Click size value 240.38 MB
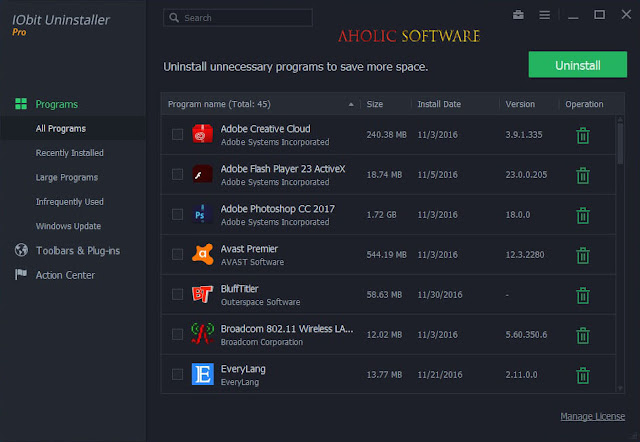 387,135
